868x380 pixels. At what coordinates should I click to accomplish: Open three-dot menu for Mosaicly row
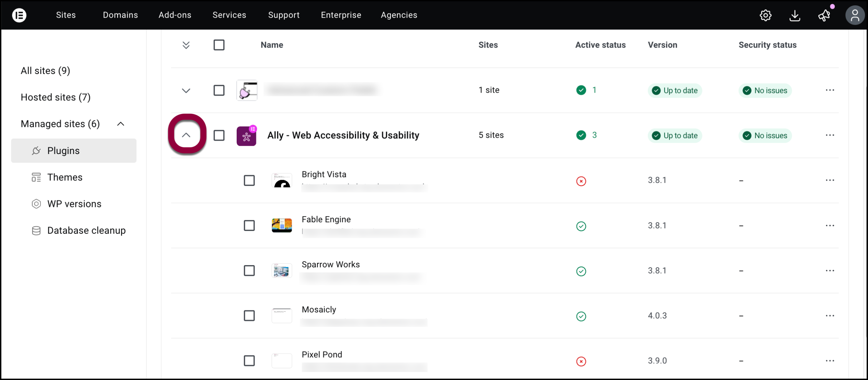[830, 316]
